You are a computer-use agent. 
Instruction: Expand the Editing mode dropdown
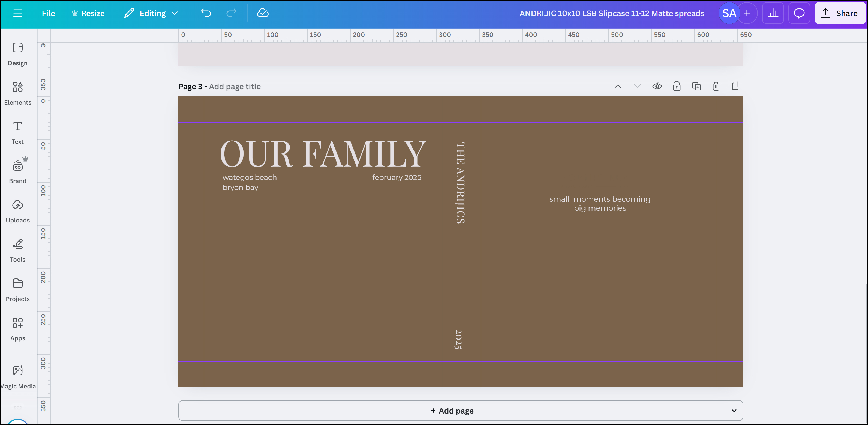pyautogui.click(x=151, y=13)
